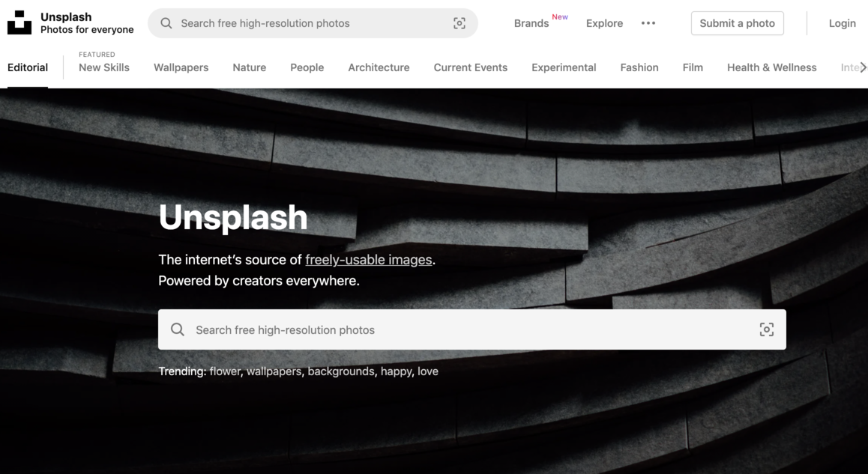Open the featured New Skills topic
868x474 pixels.
(104, 67)
